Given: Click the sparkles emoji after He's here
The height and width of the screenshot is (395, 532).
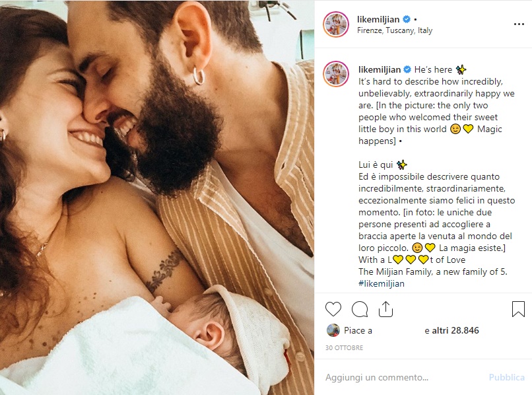Looking at the screenshot, I should click(461, 69).
